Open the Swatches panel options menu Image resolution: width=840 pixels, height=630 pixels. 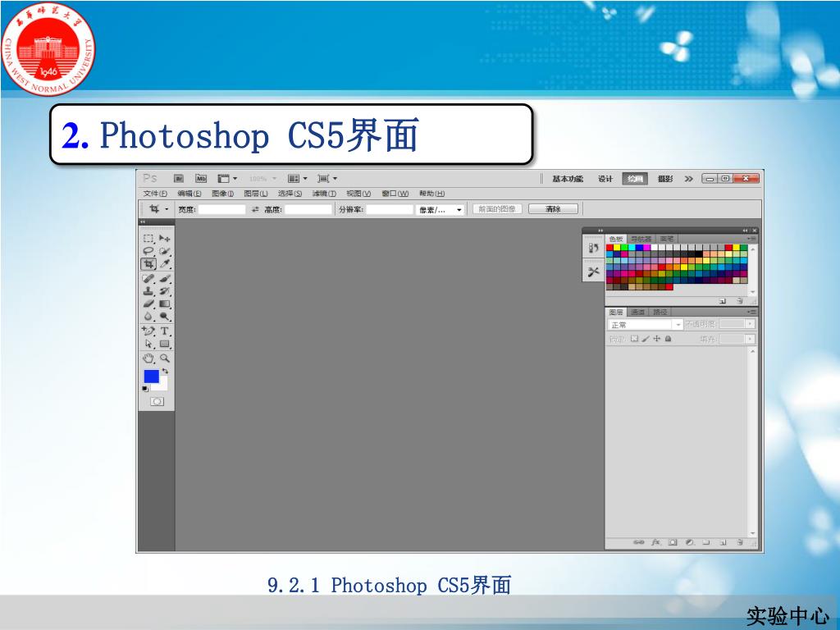(752, 239)
